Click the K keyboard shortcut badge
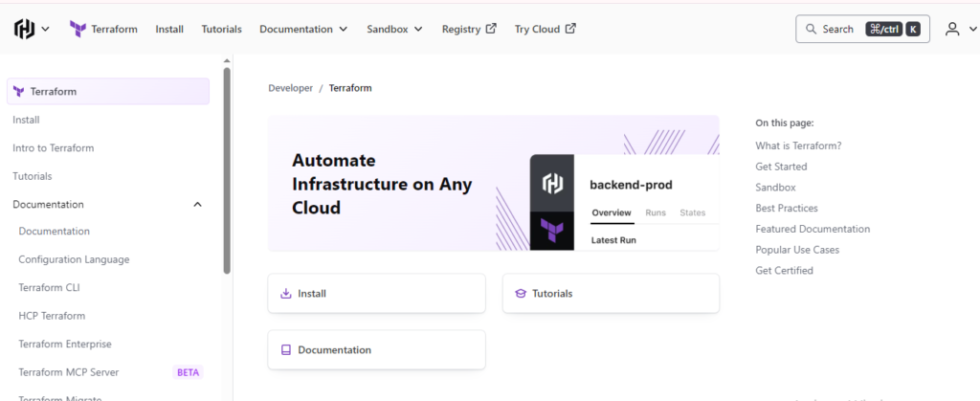 click(x=913, y=29)
